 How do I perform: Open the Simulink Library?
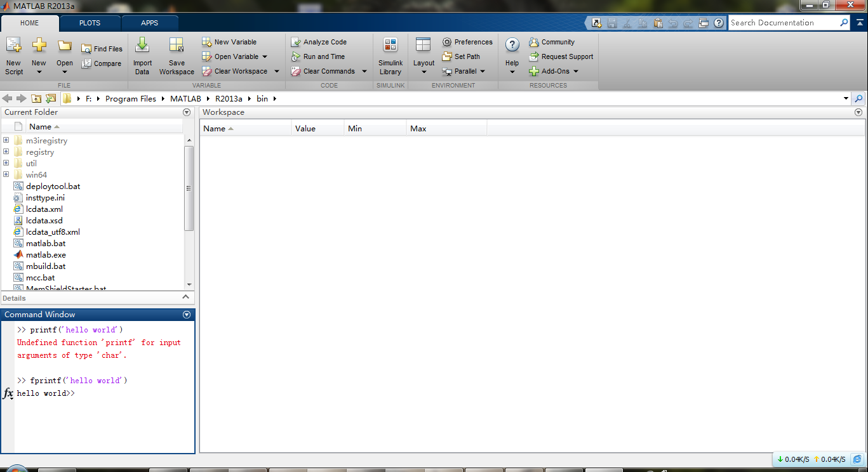pos(391,46)
